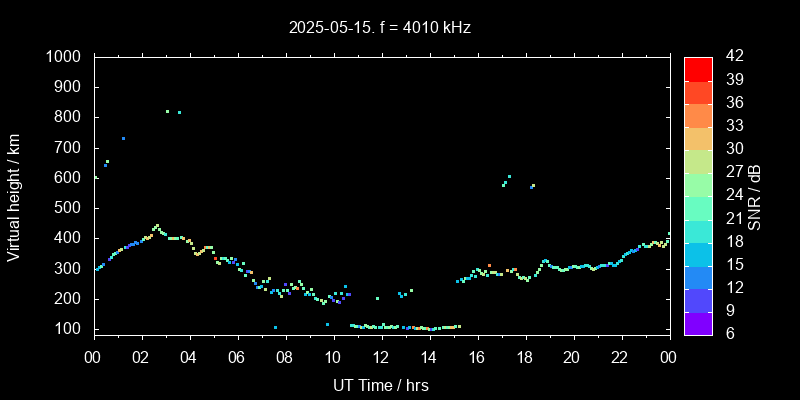Select the 22 tick on the time axis
Image resolution: width=800 pixels, height=400 pixels.
coord(620,357)
